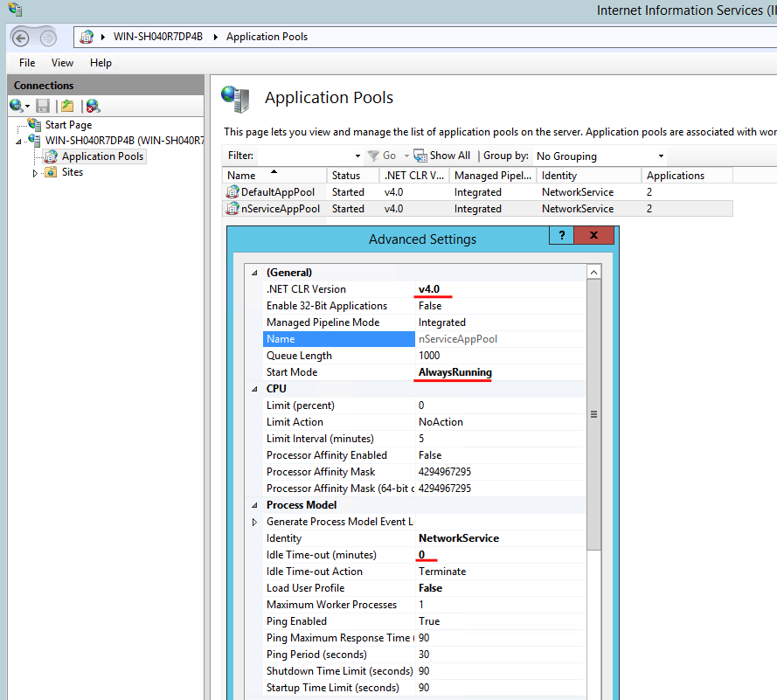
Task: Expand the Sites tree node
Action: coord(36,173)
